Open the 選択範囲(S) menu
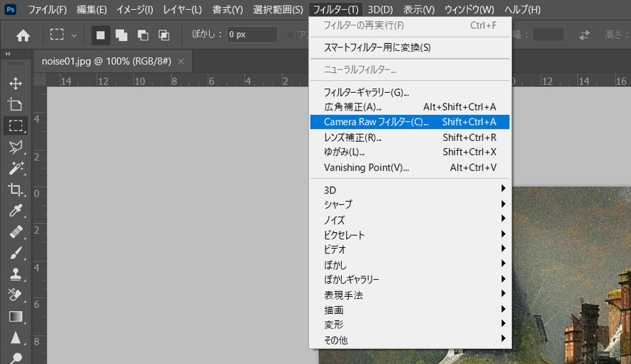The height and width of the screenshot is (364, 631). (278, 9)
